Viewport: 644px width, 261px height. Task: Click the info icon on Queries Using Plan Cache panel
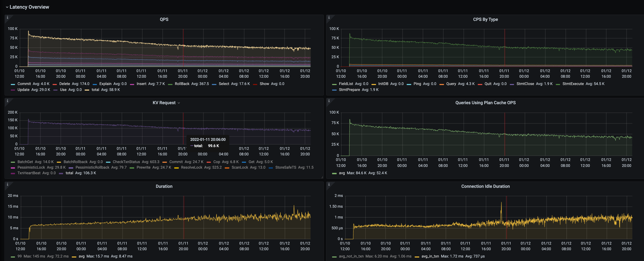click(329, 101)
